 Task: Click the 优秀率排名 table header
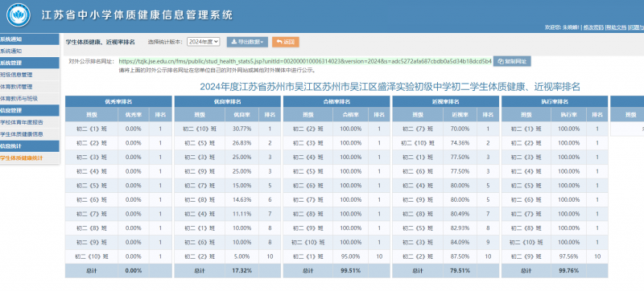pyautogui.click(x=118, y=101)
